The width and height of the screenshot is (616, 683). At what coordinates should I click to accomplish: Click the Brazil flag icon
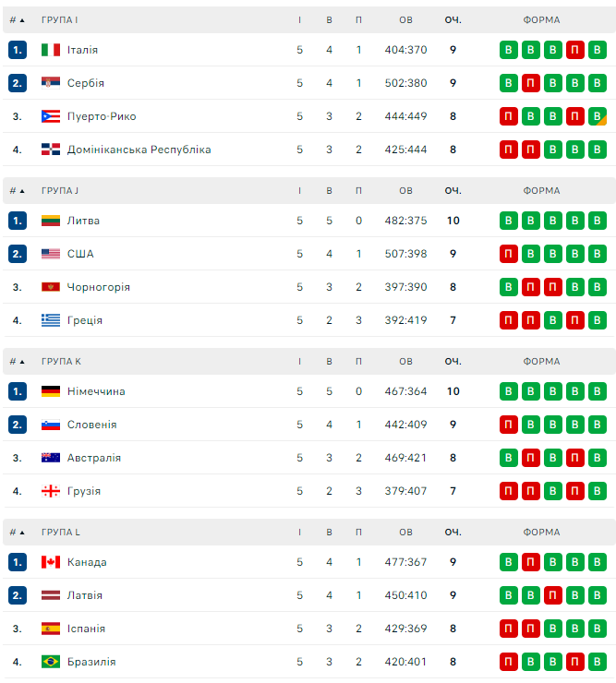point(51,662)
